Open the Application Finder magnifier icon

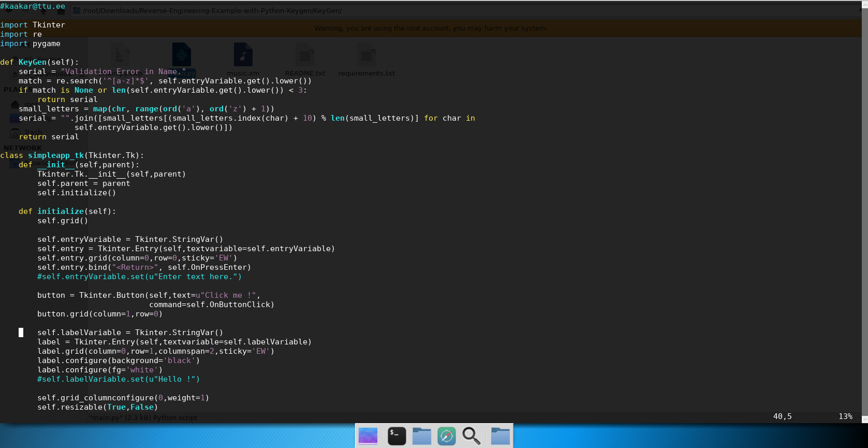tap(471, 436)
